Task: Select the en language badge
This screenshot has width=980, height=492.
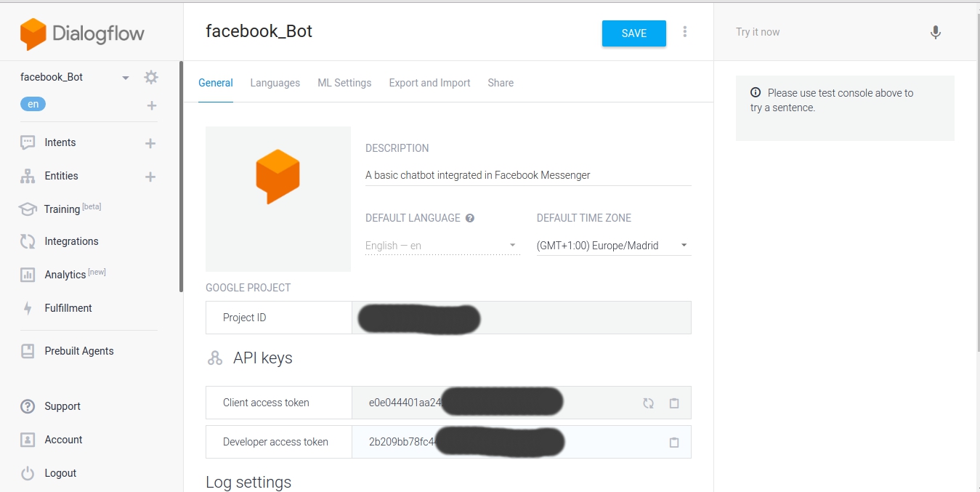Action: point(33,104)
